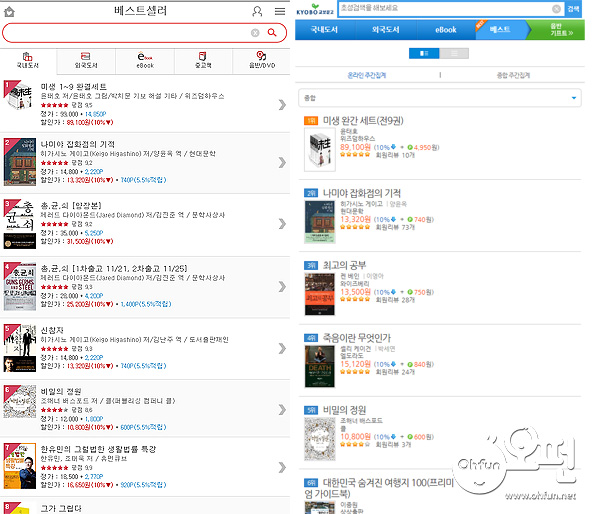Screen dimensions: 600x514
Task: Open chevron for 총,균,쇠 1차출고 row
Action: 282,287
